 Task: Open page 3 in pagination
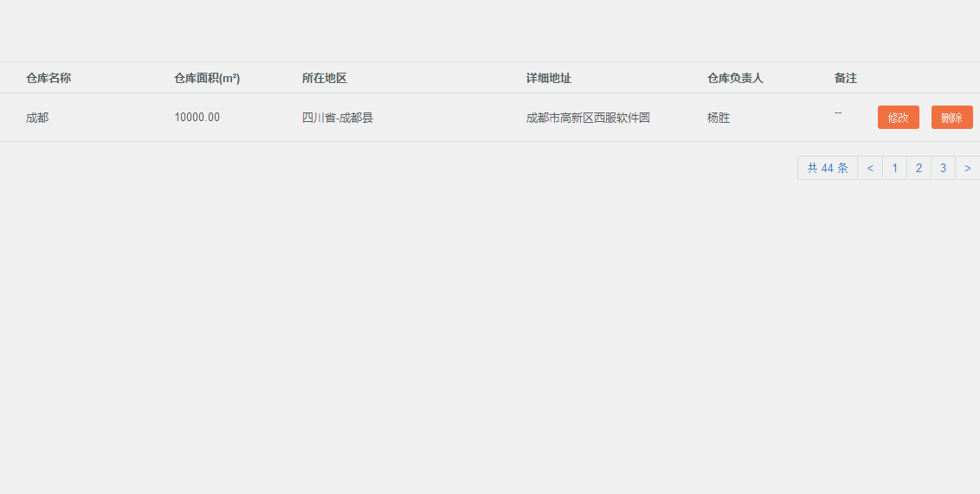pyautogui.click(x=943, y=168)
